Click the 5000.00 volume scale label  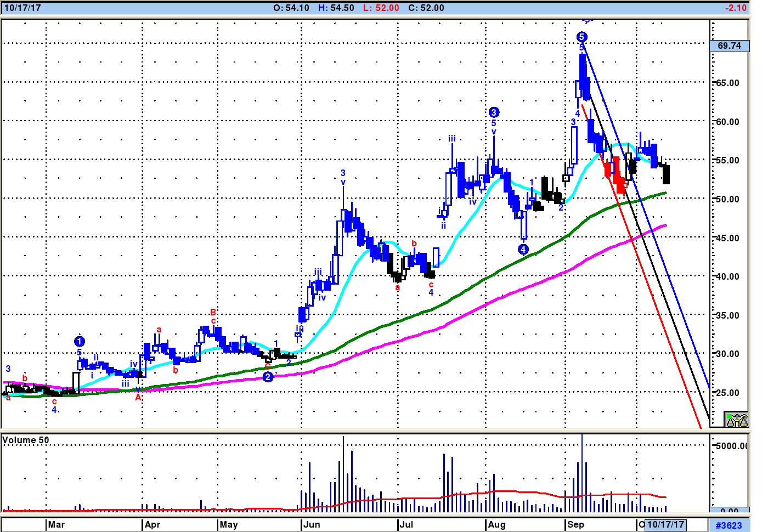[731, 445]
